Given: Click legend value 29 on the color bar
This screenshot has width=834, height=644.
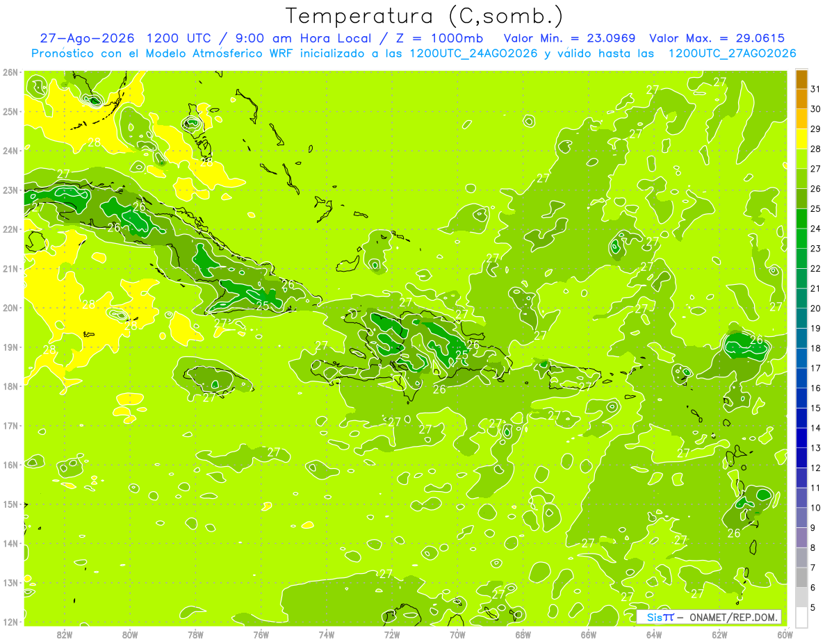Looking at the screenshot, I should tap(816, 129).
